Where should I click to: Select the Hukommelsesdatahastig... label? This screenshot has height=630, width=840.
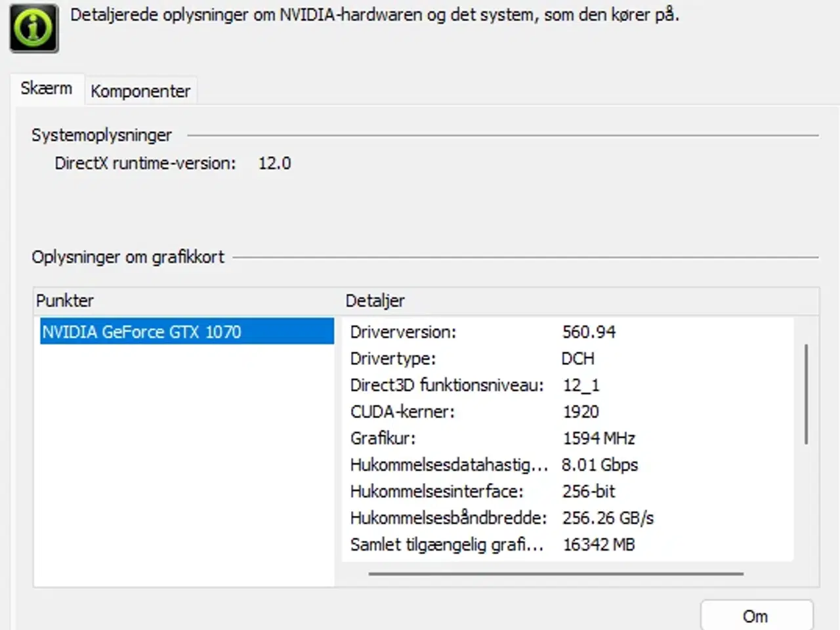[x=449, y=465]
